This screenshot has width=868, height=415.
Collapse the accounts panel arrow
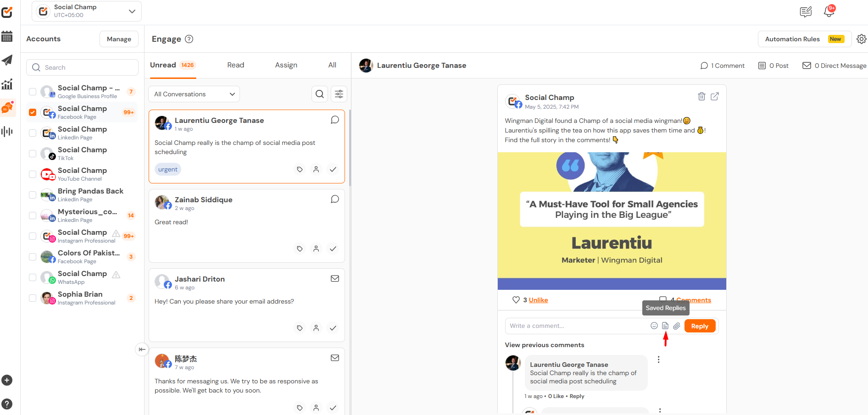(x=142, y=349)
